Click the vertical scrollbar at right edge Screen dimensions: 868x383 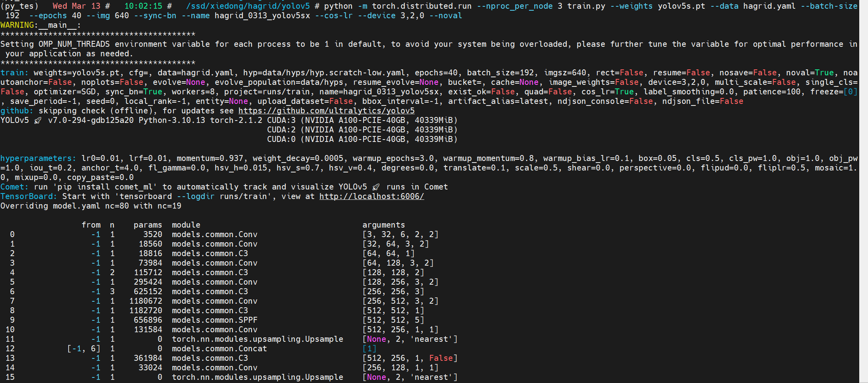coord(864,191)
